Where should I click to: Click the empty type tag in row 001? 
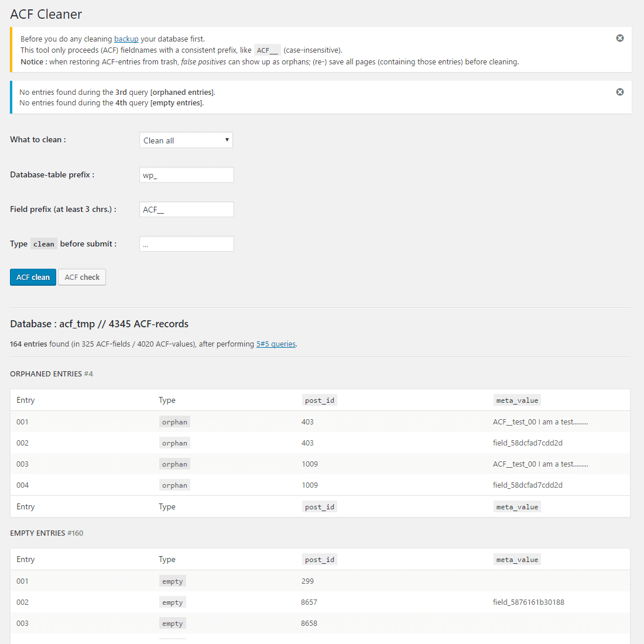[173, 581]
